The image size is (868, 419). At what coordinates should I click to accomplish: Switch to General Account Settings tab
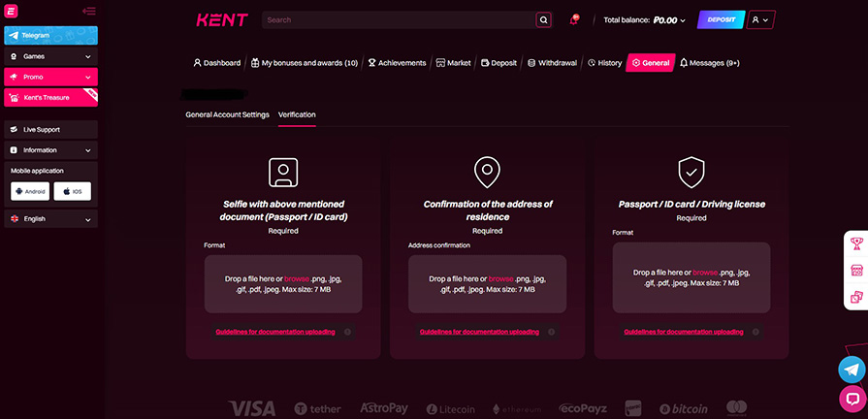point(227,114)
